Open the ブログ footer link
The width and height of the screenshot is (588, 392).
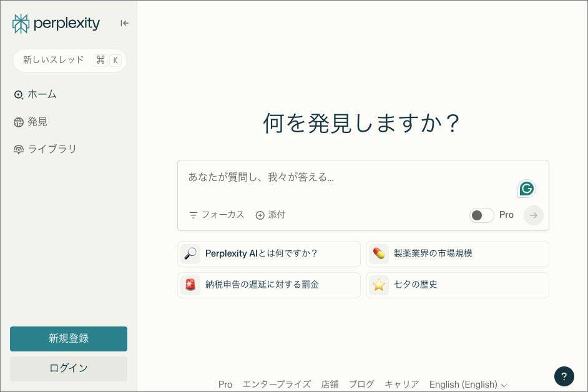[361, 385]
